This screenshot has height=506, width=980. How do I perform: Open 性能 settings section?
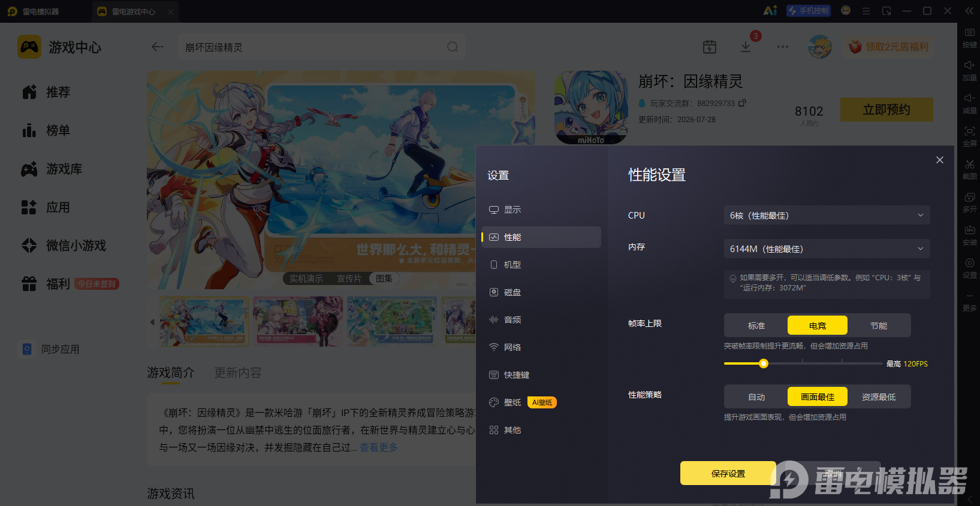coord(541,237)
